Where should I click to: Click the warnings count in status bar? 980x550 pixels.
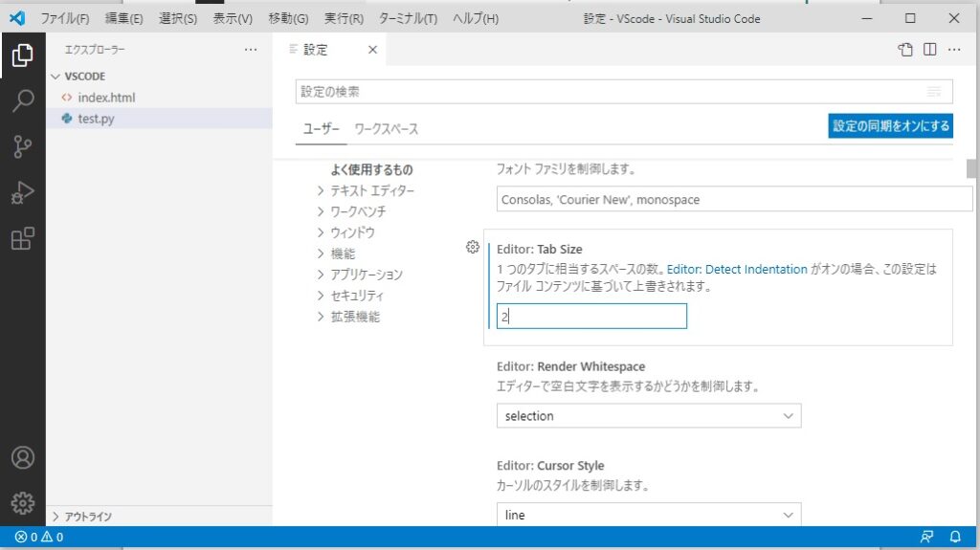point(52,537)
